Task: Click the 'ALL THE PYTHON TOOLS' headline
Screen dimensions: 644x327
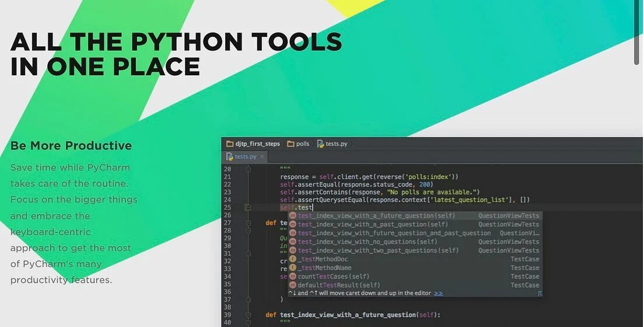Action: click(176, 41)
